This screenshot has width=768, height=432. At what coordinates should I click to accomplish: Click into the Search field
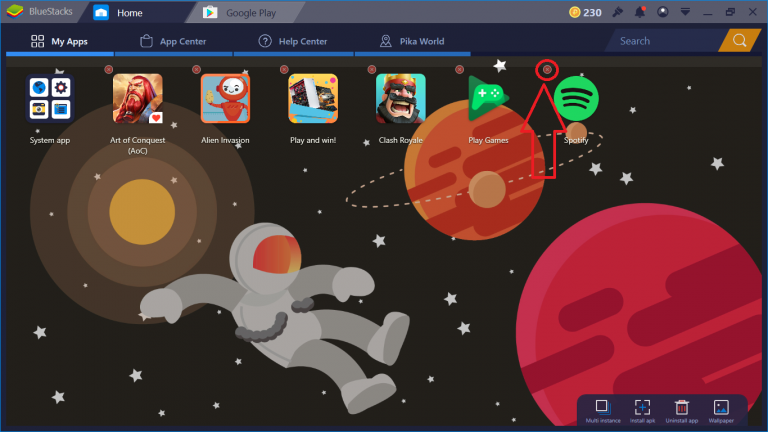[x=666, y=41]
